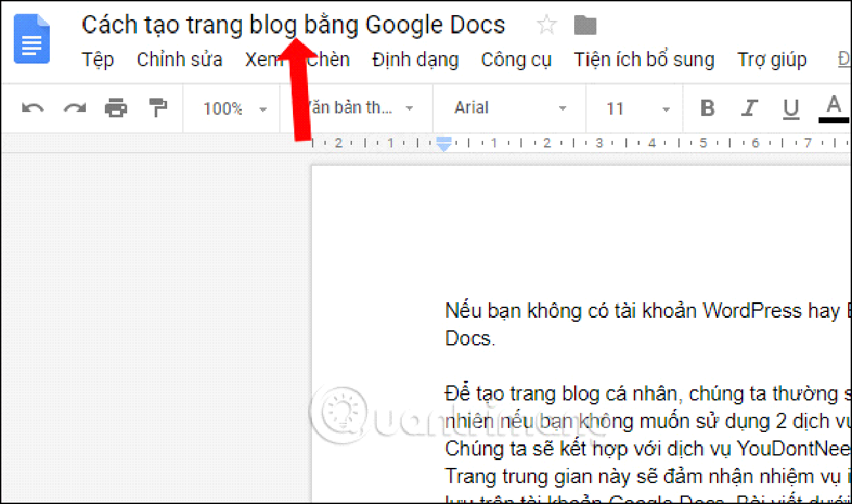Open the Google Docs home icon
Image resolution: width=852 pixels, height=504 pixels.
pyautogui.click(x=31, y=39)
